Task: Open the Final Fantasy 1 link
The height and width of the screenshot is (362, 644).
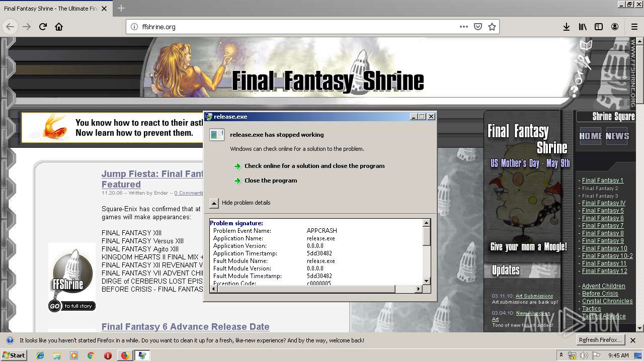Action: point(603,180)
